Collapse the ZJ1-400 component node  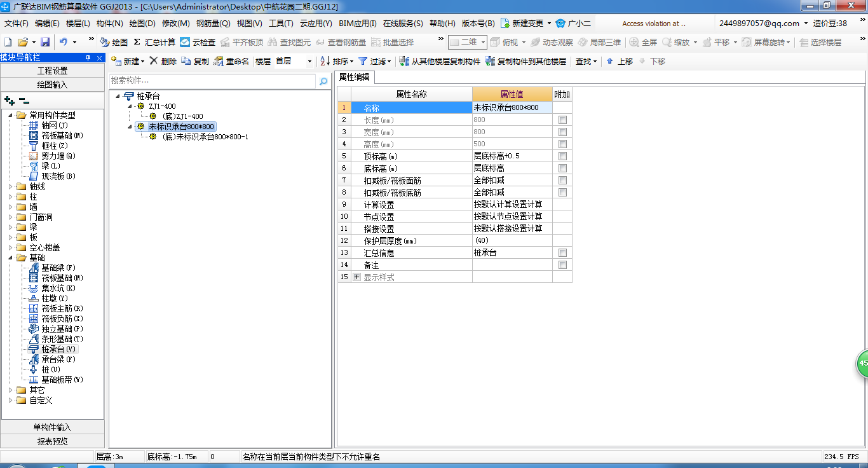coord(130,106)
